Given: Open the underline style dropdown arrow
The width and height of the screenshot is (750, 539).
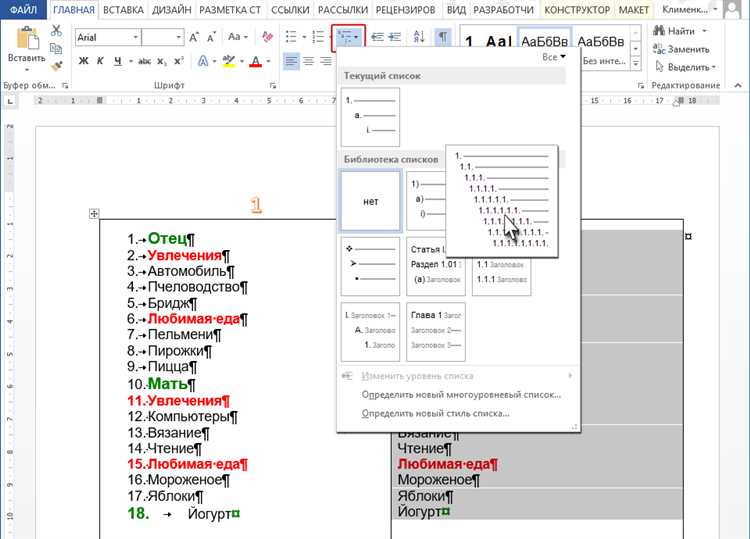Looking at the screenshot, I should click(131, 61).
